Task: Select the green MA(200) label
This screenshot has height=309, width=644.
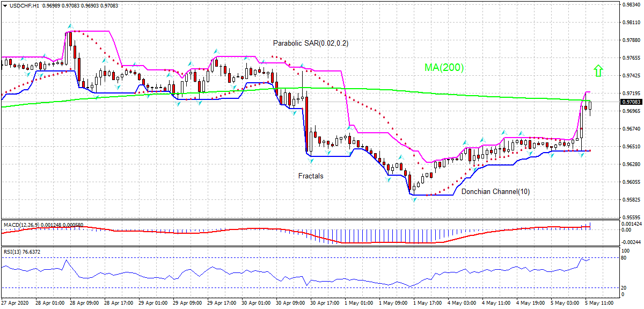Action: (444, 68)
